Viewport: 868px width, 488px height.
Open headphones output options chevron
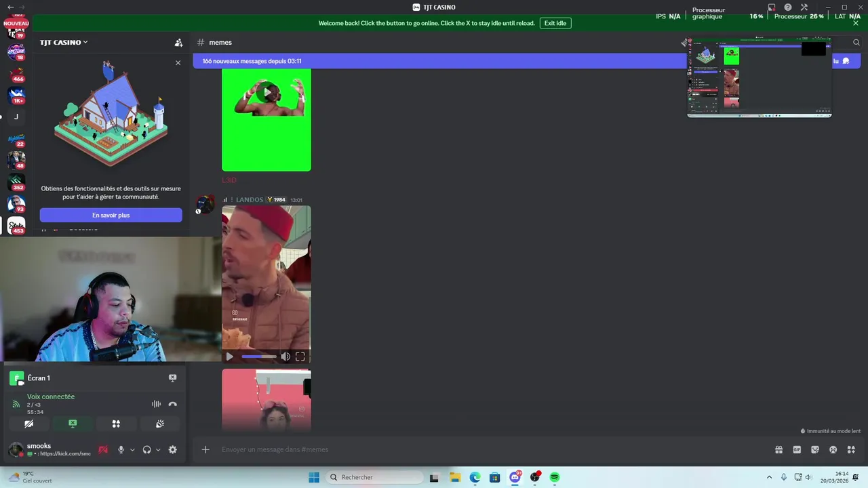pyautogui.click(x=158, y=449)
